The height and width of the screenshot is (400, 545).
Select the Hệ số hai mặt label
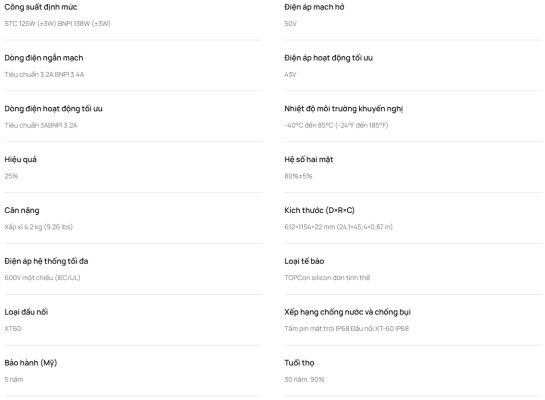pos(309,160)
